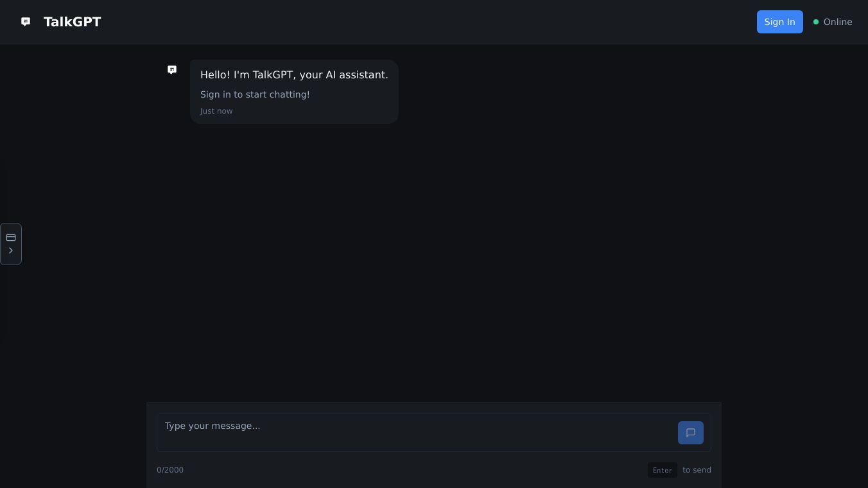This screenshot has width=868, height=488.
Task: Click the empty strip between counter and Enter hint
Action: [411, 470]
